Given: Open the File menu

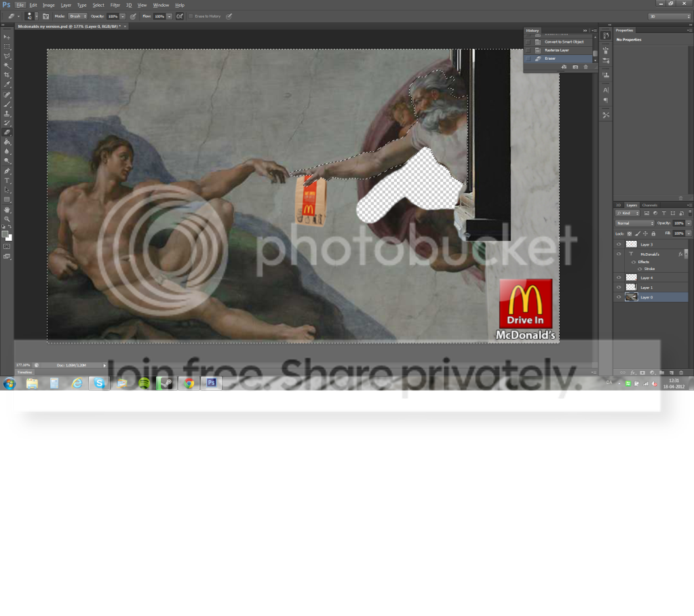Looking at the screenshot, I should (20, 5).
